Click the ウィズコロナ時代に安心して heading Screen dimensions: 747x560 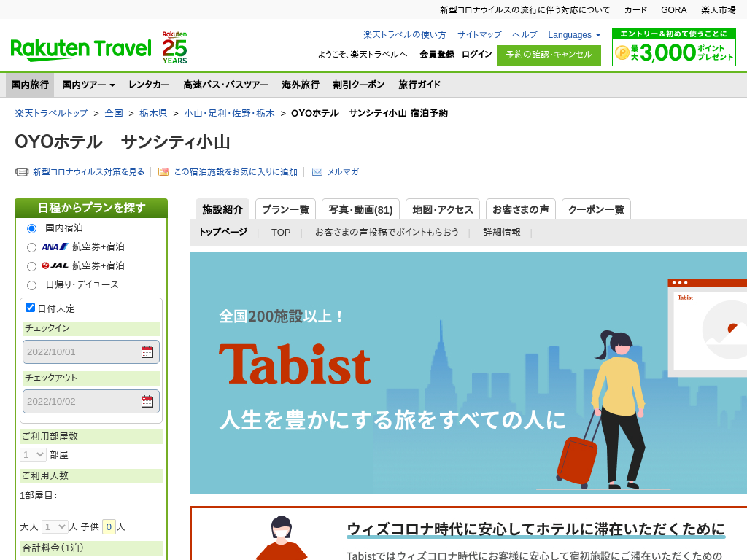(536, 529)
